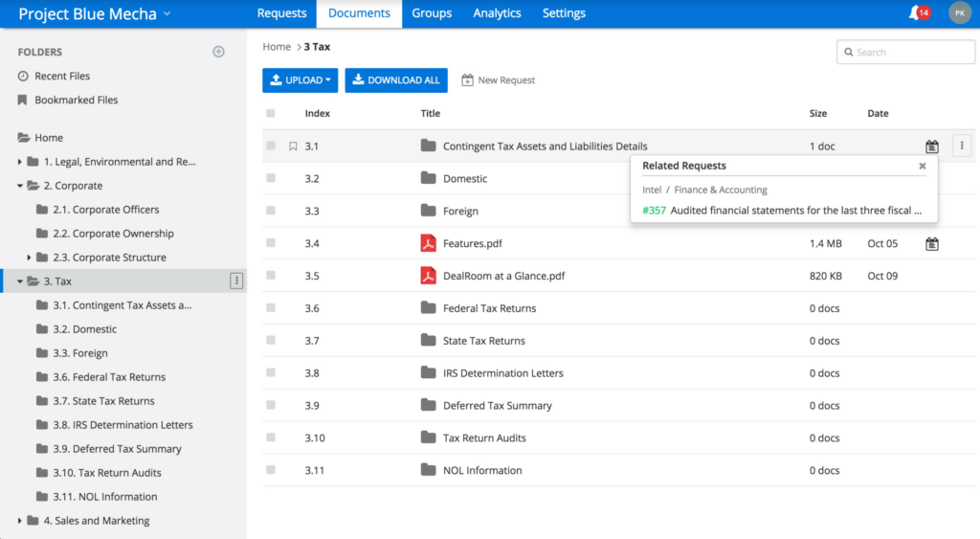
Task: Show related requests icon for row 3.1
Action: (932, 146)
